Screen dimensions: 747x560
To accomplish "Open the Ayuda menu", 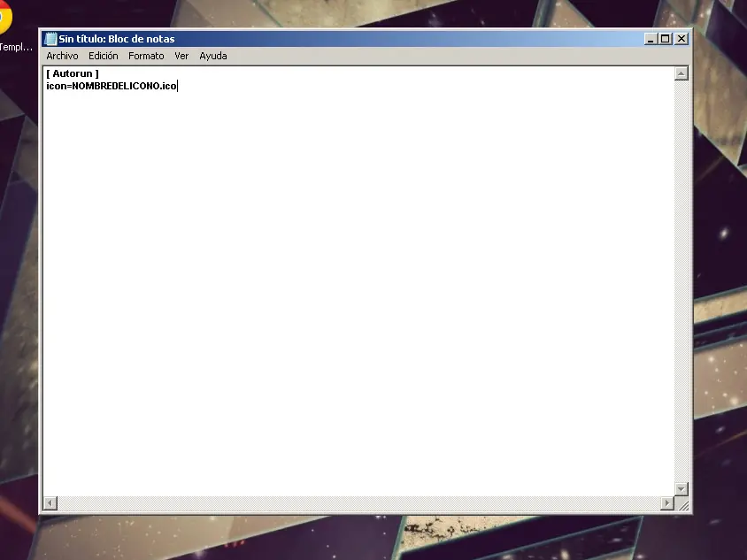I will tap(213, 56).
